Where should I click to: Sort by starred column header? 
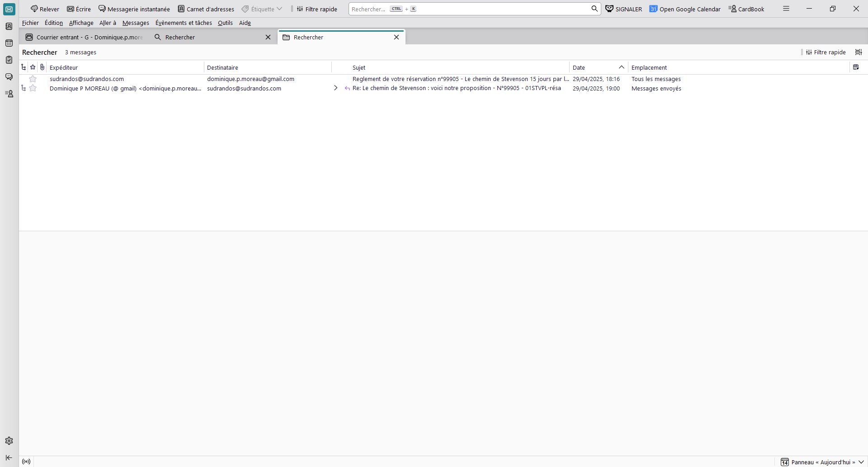[x=33, y=67]
